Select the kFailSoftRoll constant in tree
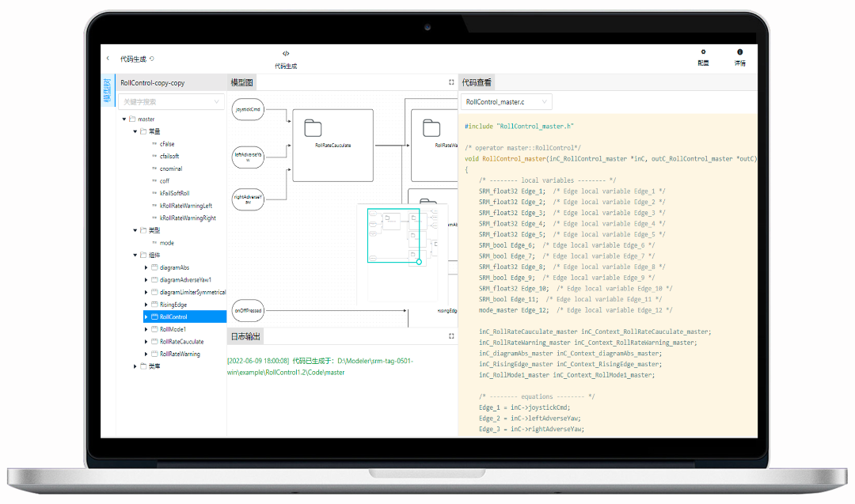855x504 pixels. pos(175,193)
